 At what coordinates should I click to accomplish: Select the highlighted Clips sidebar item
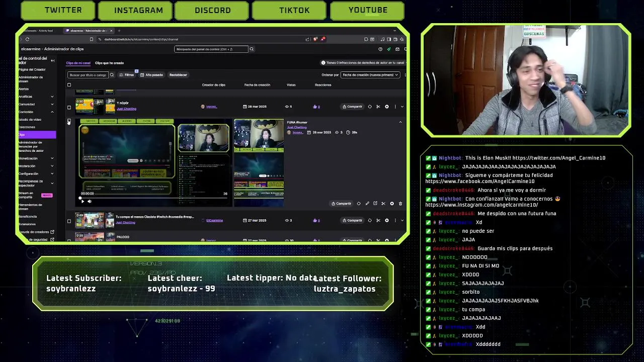point(36,135)
